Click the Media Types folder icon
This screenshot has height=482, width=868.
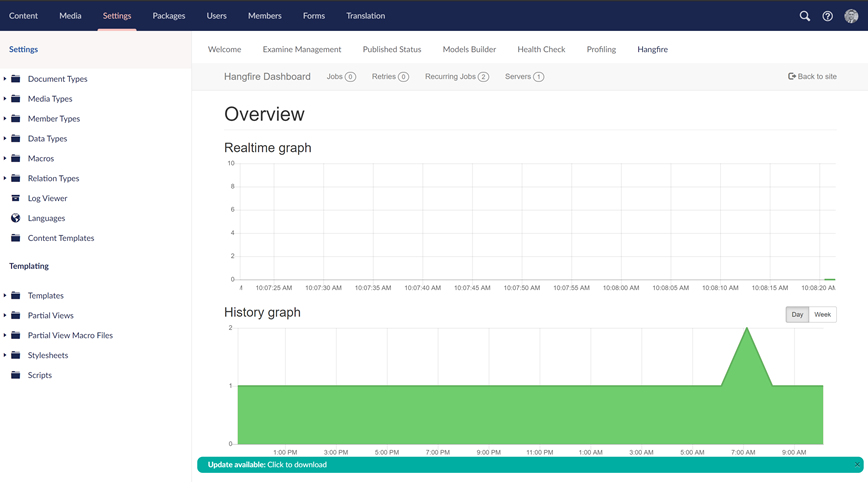point(16,99)
